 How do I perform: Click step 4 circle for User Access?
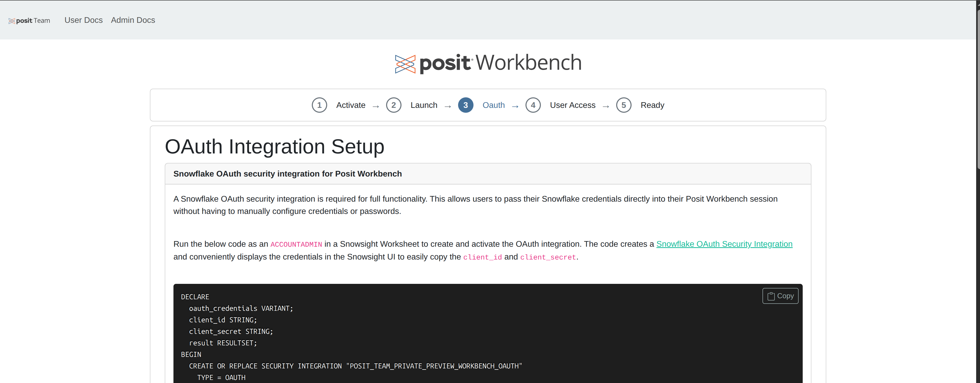[533, 105]
